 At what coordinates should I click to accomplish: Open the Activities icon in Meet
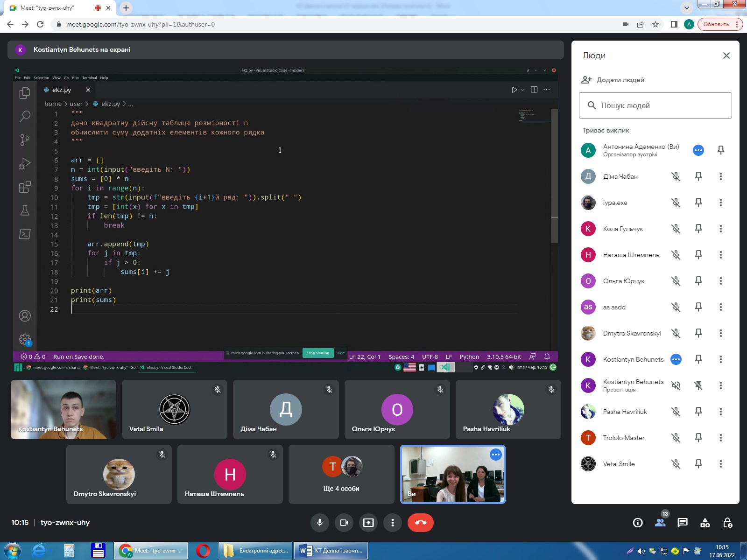point(705,523)
